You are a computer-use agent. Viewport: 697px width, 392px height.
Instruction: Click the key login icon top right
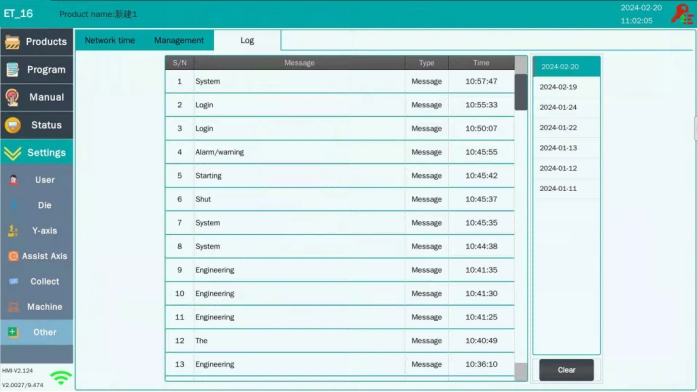coord(682,14)
